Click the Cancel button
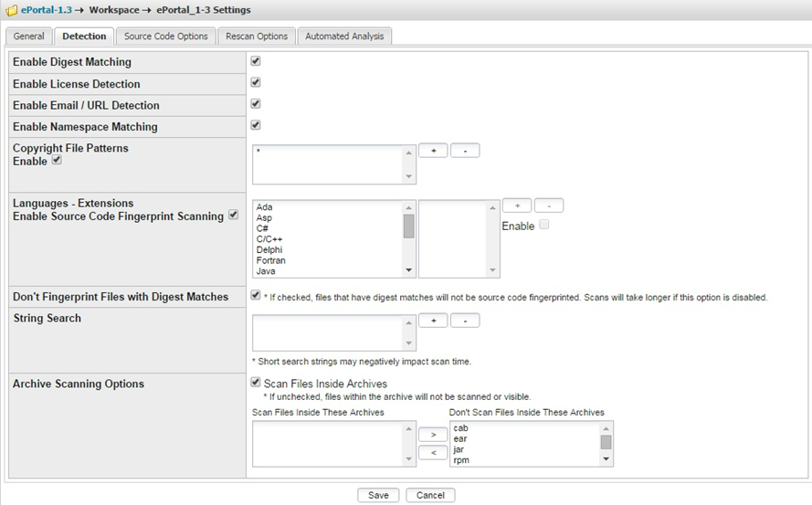812x505 pixels. [430, 495]
